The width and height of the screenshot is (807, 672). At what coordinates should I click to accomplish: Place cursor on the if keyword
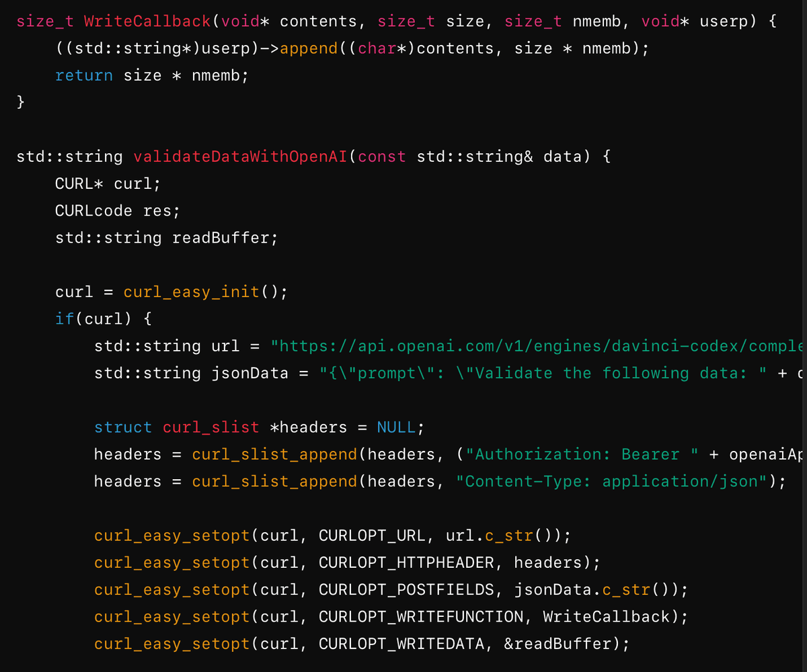(x=65, y=319)
